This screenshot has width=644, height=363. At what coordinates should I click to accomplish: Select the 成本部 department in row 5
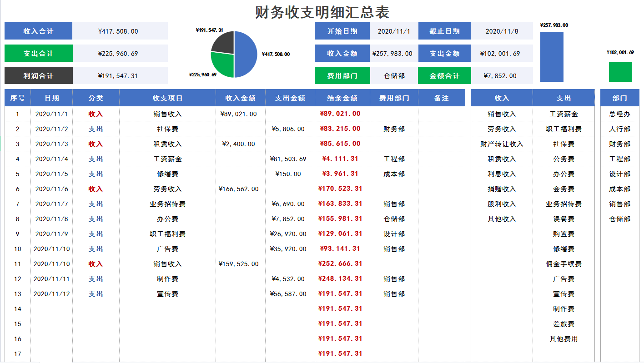394,174
